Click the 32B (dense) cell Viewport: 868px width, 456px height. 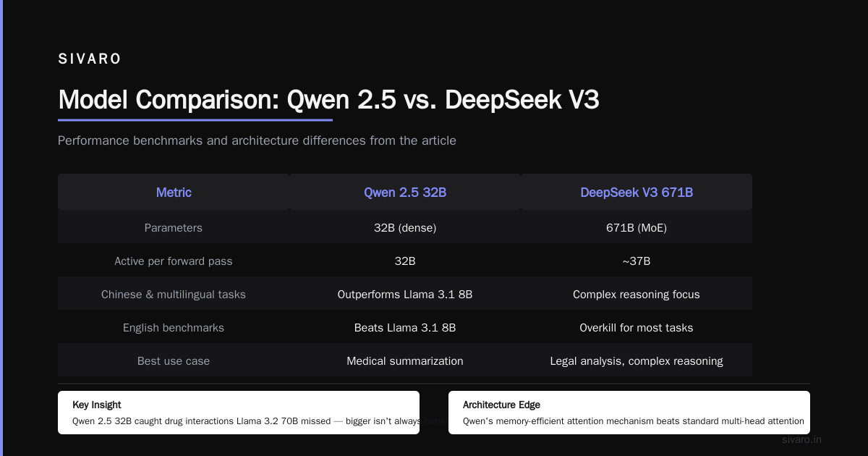click(405, 227)
